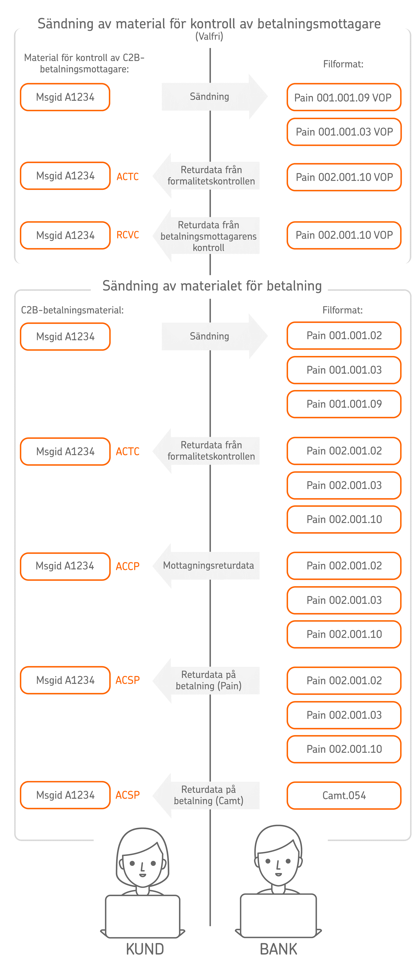This screenshot has width=420, height=980.
Task: Select the Pain 001.001.09 box without VOP
Action: [x=343, y=404]
